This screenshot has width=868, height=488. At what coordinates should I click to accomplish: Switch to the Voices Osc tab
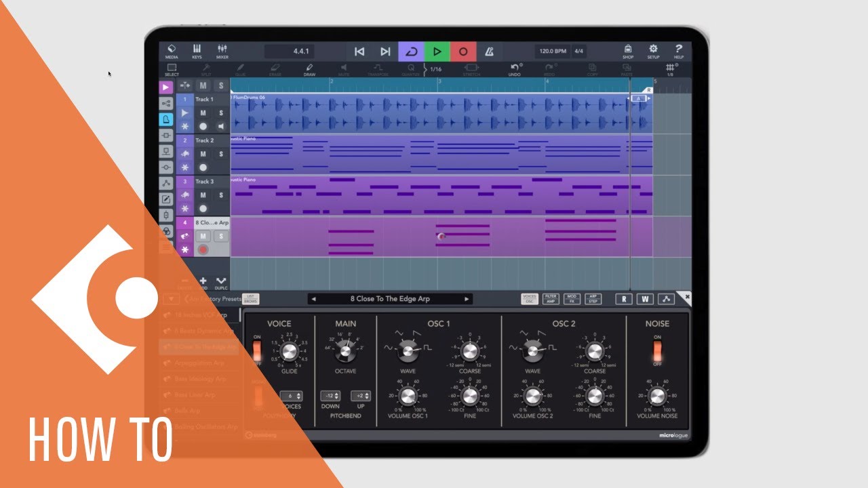click(x=530, y=299)
